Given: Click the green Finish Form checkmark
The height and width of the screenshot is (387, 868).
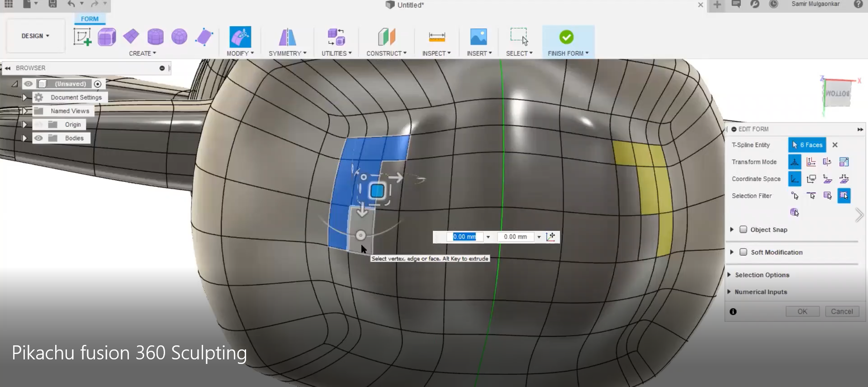Looking at the screenshot, I should click(566, 37).
